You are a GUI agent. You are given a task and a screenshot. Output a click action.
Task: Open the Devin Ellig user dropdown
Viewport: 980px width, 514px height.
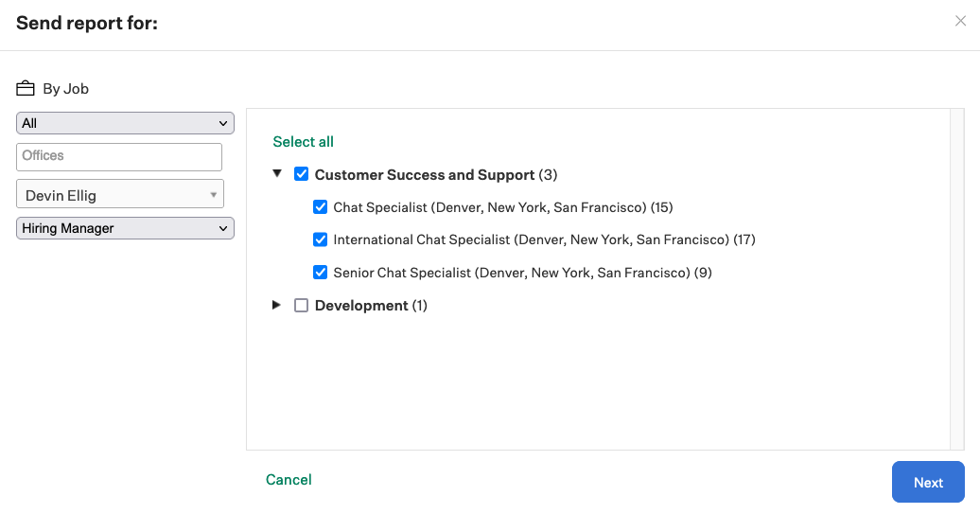120,194
